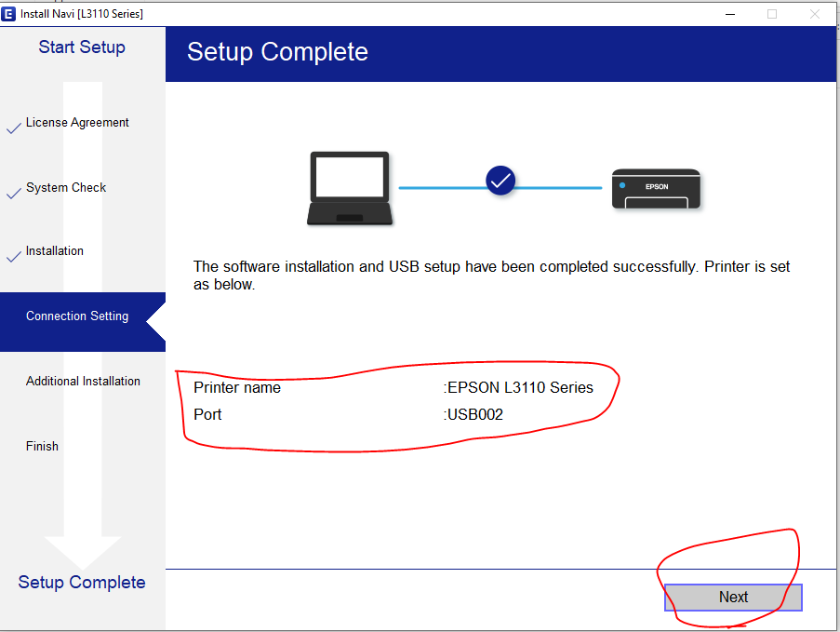Click the Setup Complete sidebar footer text

(82, 582)
